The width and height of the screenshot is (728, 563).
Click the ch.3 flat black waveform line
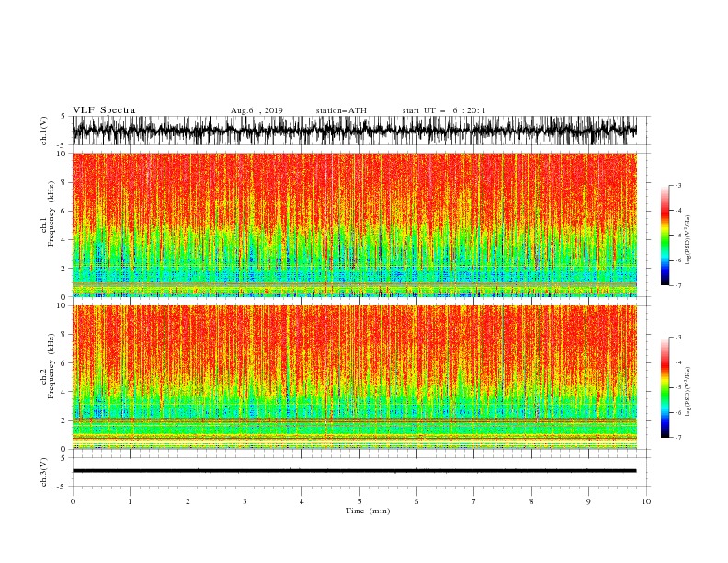click(354, 471)
